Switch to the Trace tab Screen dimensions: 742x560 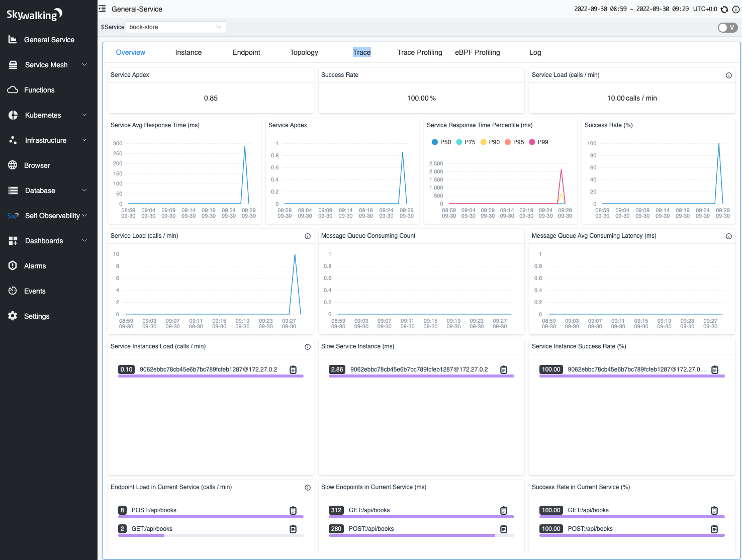tap(361, 52)
